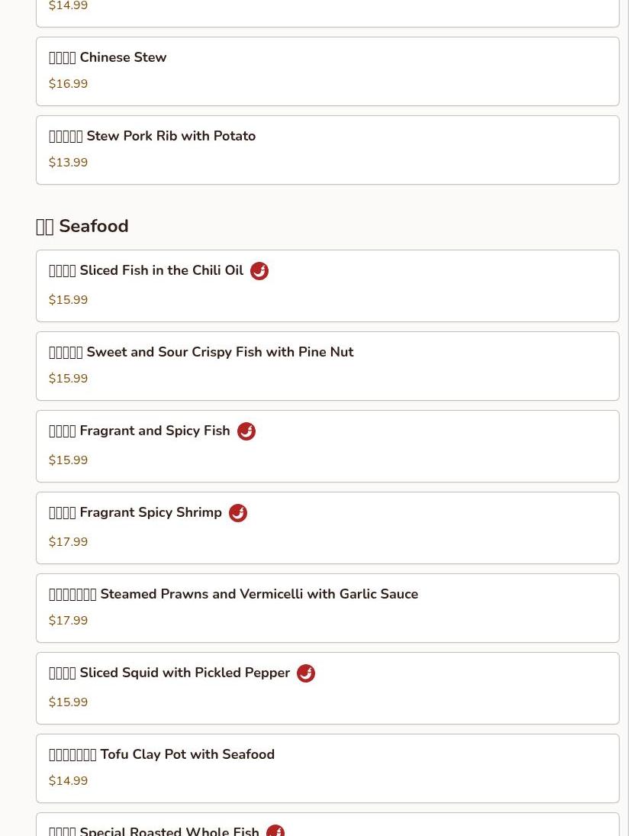Click the $17.99 price under Steamed Prawns and Vermicelli
This screenshot has height=836, width=644.
(x=69, y=621)
